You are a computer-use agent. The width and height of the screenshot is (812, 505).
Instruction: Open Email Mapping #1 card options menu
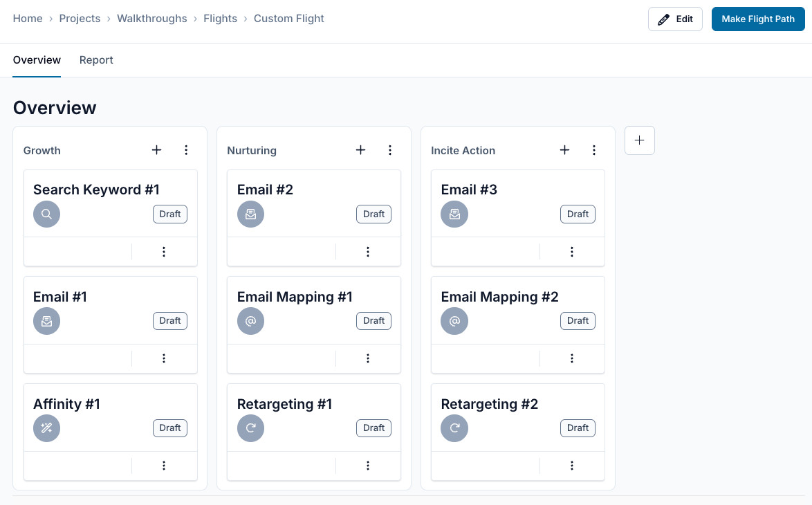368,358
